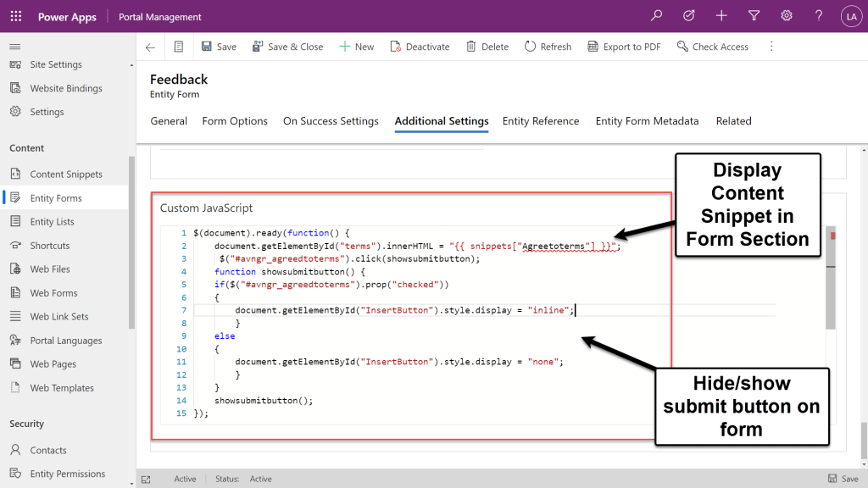Click the Deactivate command button
Image resolution: width=868 pixels, height=488 pixels.
(420, 47)
